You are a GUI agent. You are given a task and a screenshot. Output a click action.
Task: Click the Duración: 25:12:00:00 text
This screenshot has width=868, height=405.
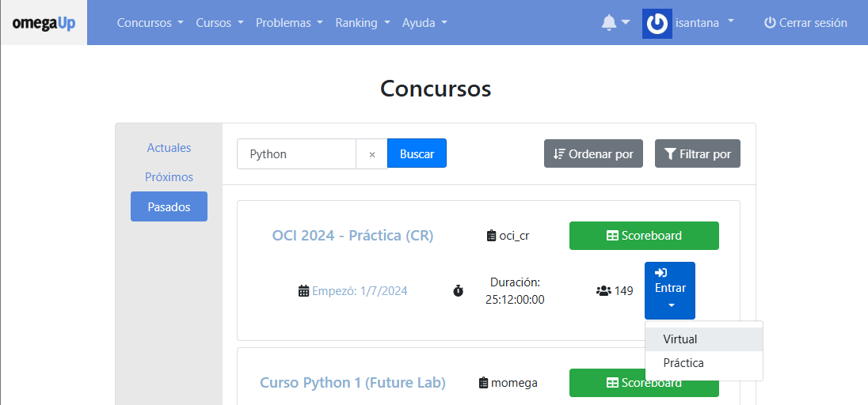coord(515,291)
